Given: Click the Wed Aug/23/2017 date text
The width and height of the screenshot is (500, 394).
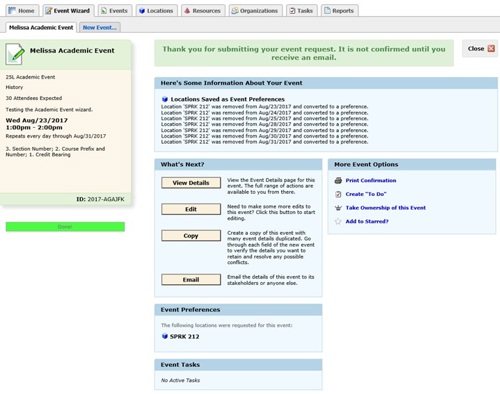Looking at the screenshot, I should click(37, 120).
